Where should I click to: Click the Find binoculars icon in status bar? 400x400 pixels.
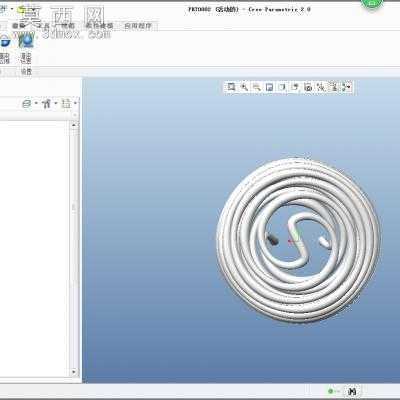(352, 391)
